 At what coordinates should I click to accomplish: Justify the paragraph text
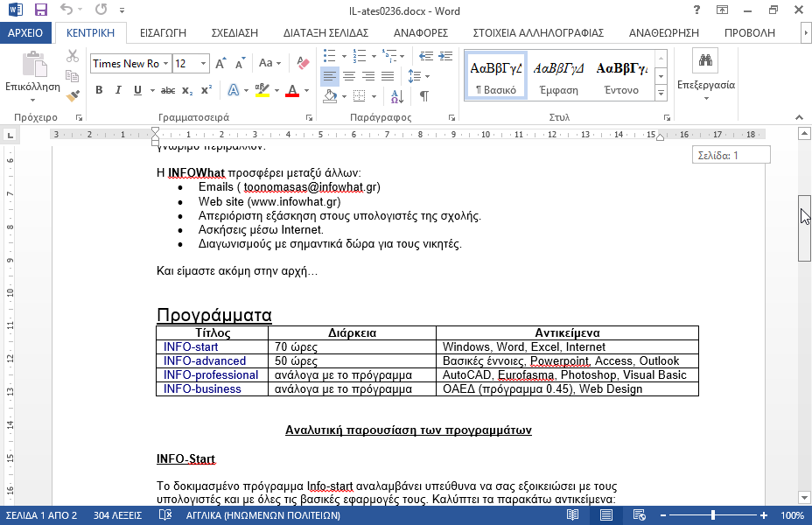pos(388,77)
